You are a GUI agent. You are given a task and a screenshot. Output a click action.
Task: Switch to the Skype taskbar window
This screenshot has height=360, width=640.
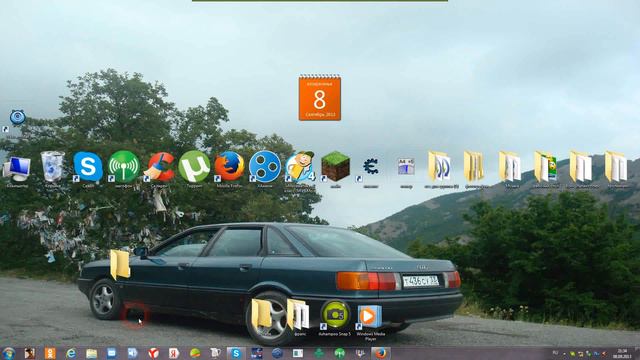236,353
